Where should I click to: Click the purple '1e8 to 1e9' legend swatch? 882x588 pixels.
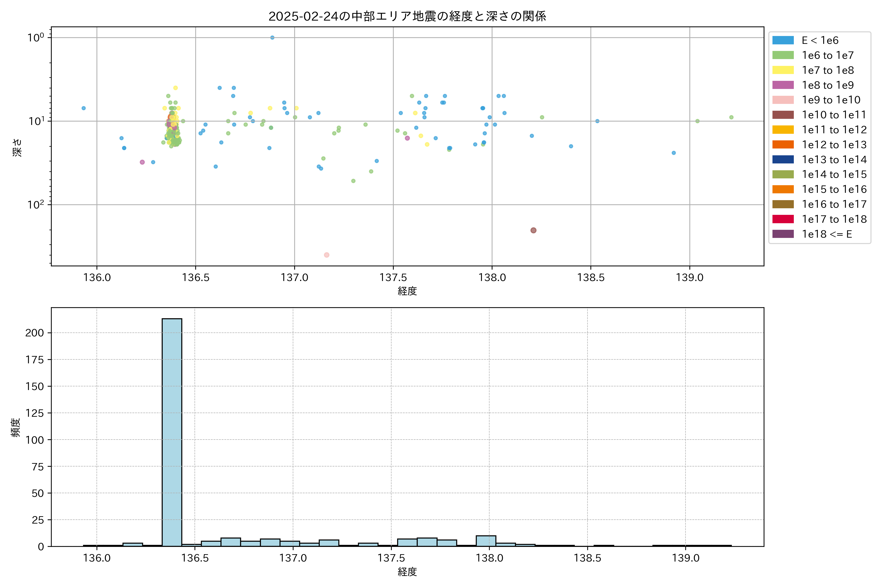(783, 85)
